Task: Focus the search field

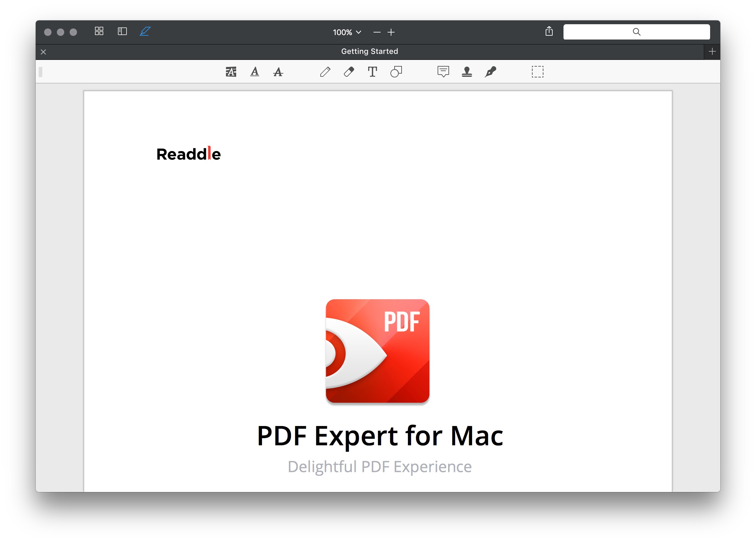Action: [x=636, y=32]
